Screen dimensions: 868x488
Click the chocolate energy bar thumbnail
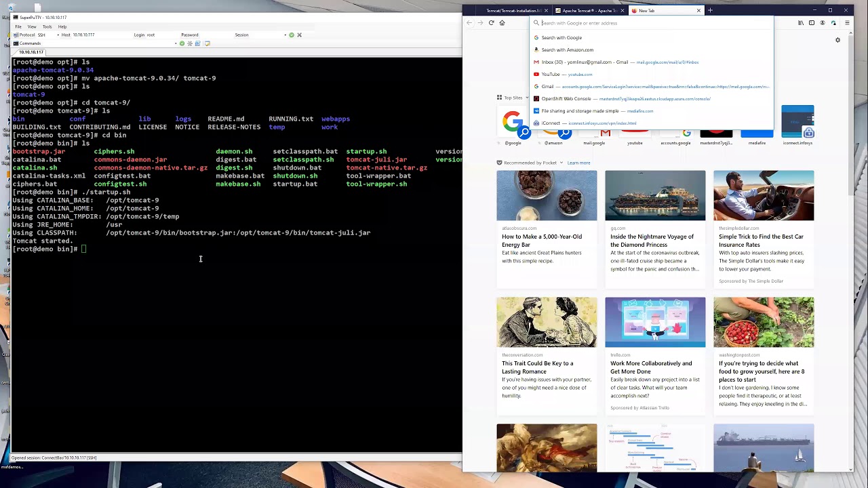coord(547,195)
